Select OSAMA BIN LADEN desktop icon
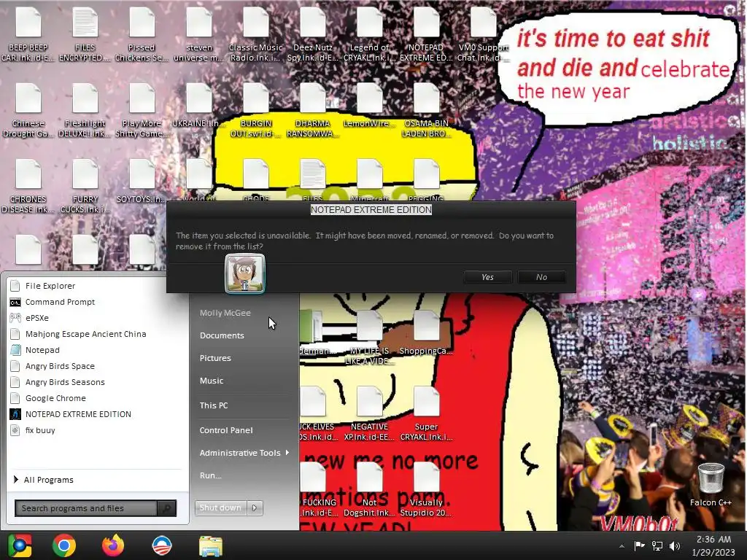Screen dimensions: 747x560 [426, 111]
